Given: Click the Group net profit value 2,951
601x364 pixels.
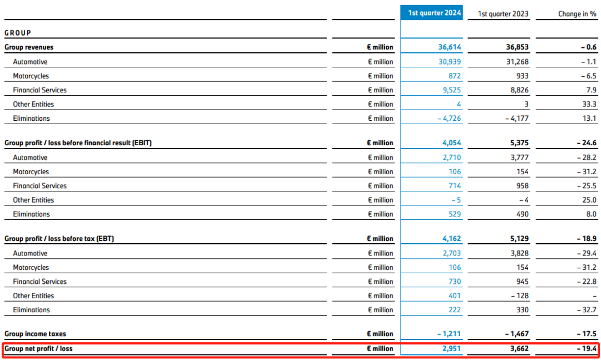Looking at the screenshot, I should (x=451, y=348).
